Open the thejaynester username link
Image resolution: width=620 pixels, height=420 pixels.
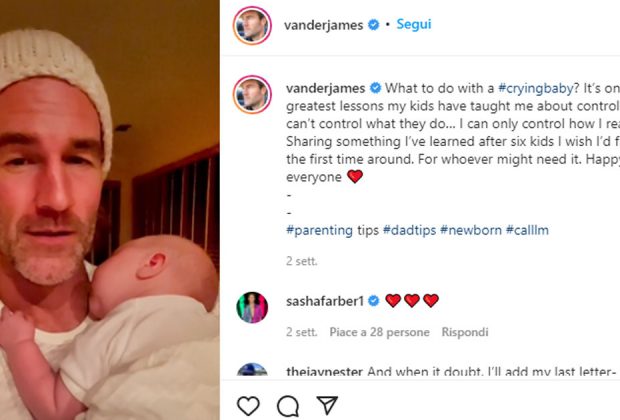(324, 371)
